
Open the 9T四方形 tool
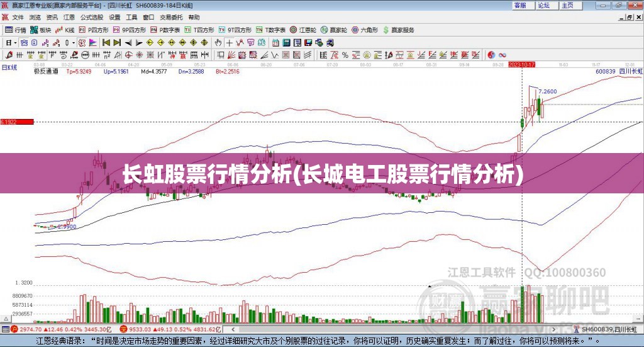[x=235, y=30]
